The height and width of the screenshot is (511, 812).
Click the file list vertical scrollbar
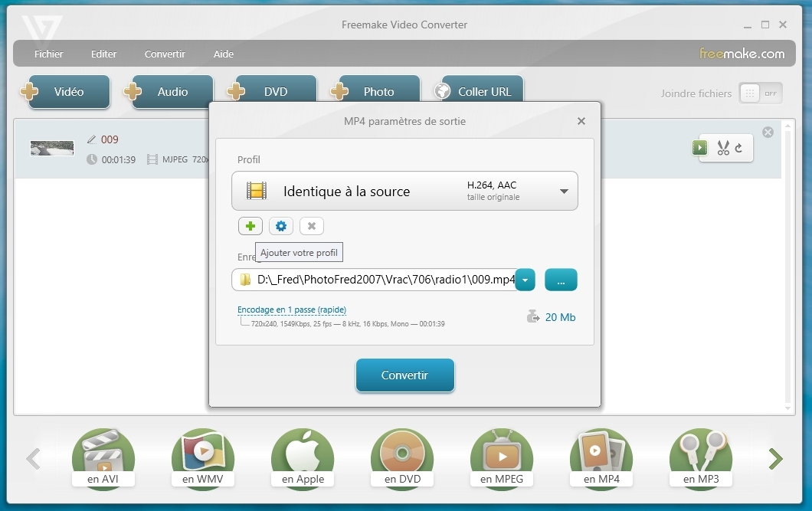787,267
